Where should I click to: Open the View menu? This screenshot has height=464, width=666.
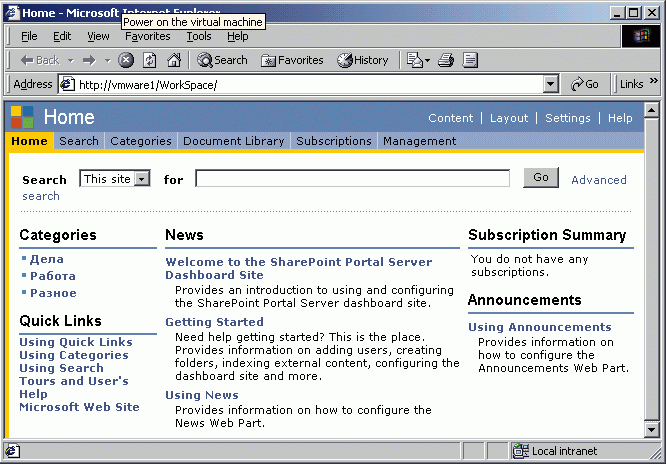(x=99, y=37)
